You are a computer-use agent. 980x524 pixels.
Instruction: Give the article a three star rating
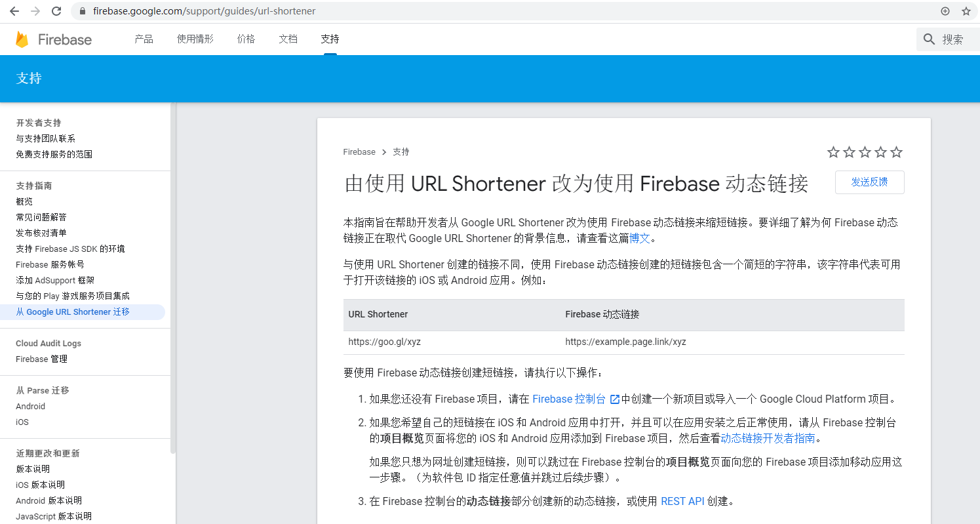[x=865, y=152]
